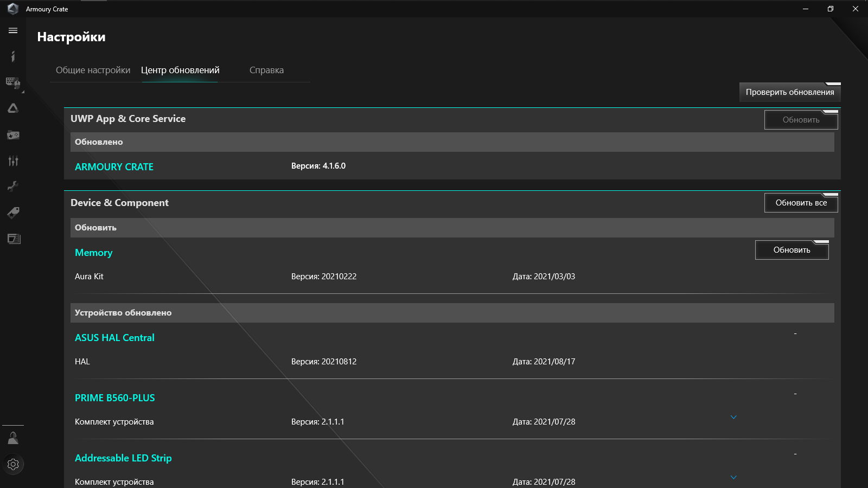Click the Addressable LED Strip name
The image size is (868, 488).
123,458
